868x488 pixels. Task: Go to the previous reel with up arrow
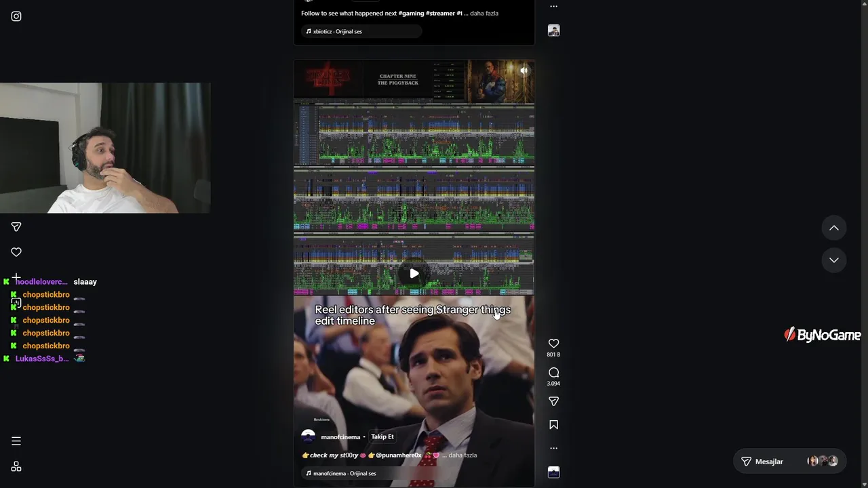[x=834, y=228]
